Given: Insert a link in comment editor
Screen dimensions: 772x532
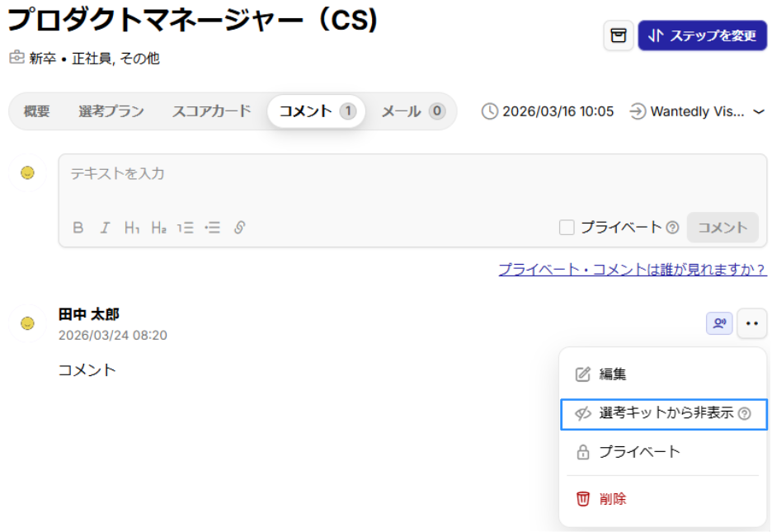Looking at the screenshot, I should coord(239,228).
